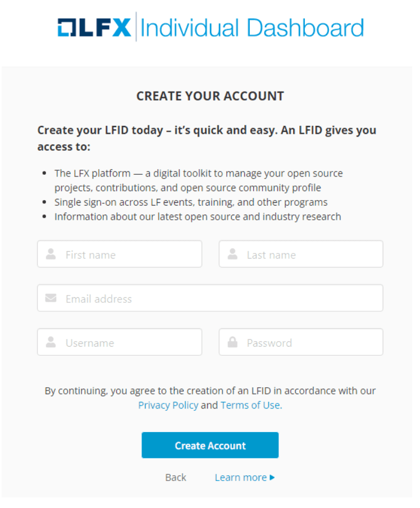Click the Learn more link

pyautogui.click(x=240, y=477)
